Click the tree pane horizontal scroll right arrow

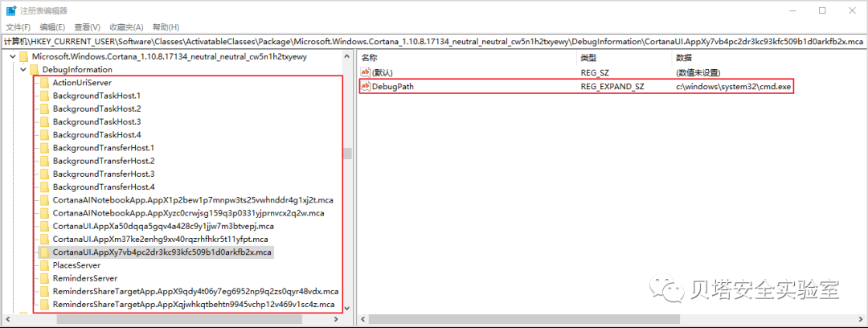(338, 320)
